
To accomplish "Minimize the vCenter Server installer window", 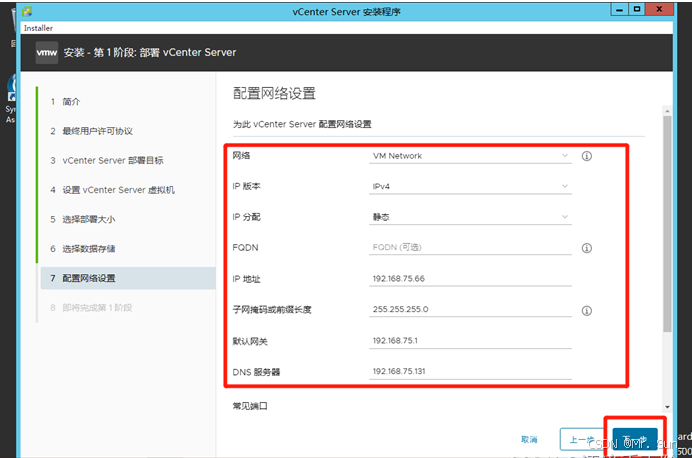I will point(619,9).
